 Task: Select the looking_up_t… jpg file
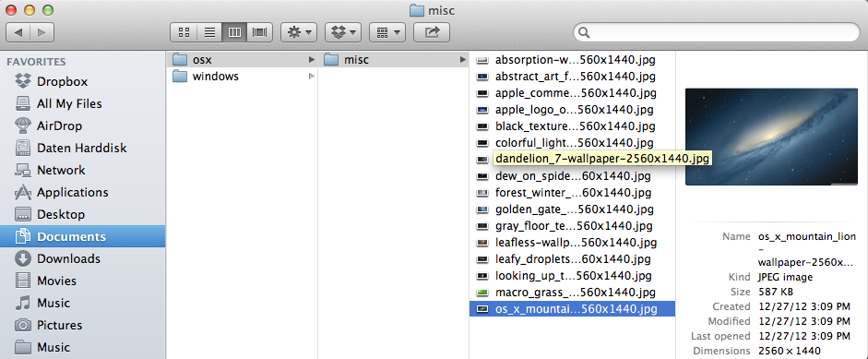(573, 276)
